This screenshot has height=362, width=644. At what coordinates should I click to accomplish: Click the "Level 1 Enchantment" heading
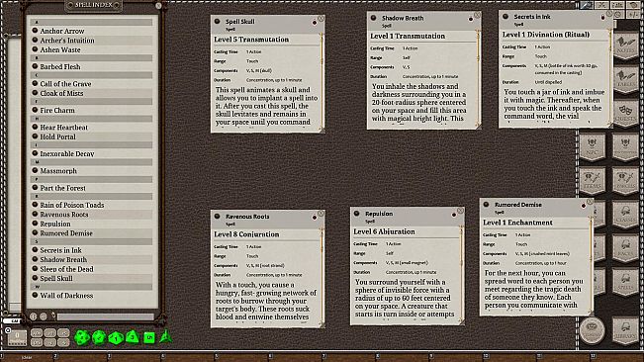point(517,223)
